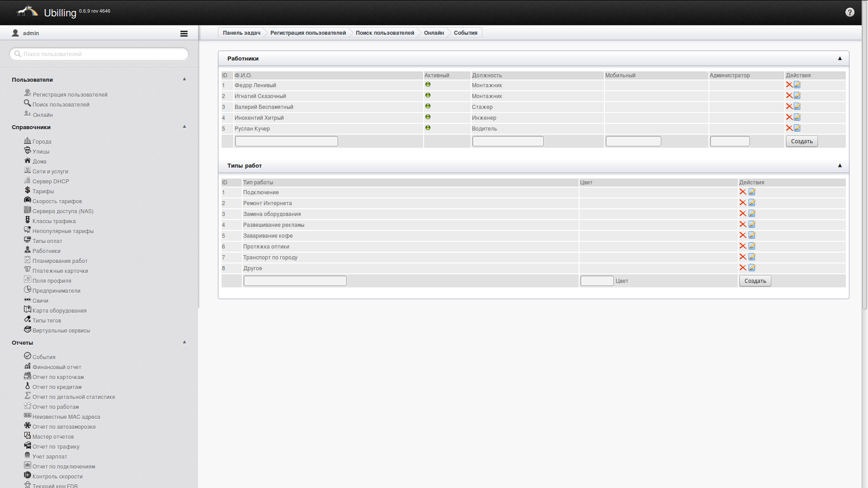868x488 pixels.
Task: Go to События in top navigation
Action: pos(465,33)
